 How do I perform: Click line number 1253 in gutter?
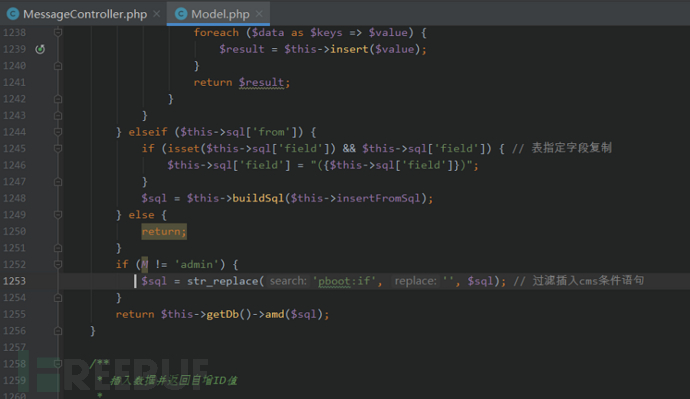pyautogui.click(x=14, y=281)
